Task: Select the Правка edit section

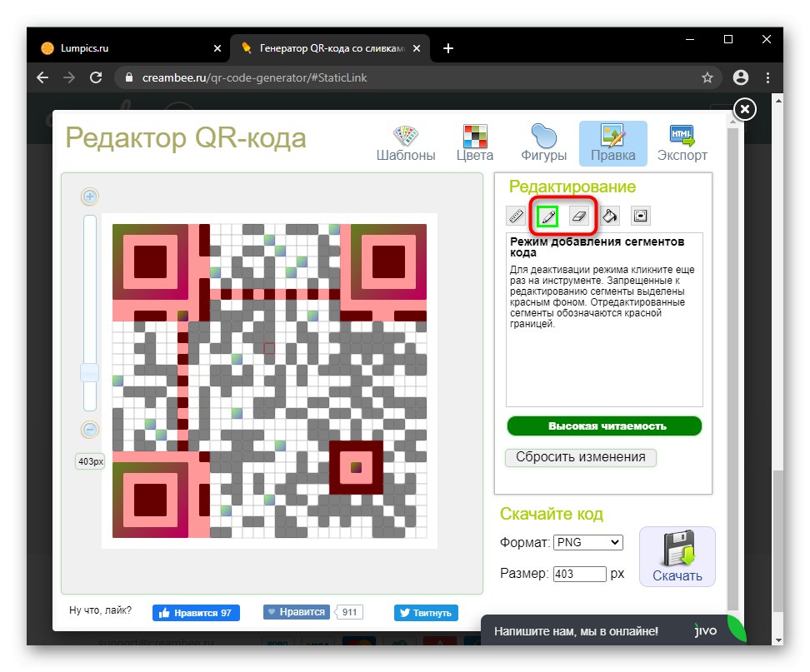Action: [612, 143]
